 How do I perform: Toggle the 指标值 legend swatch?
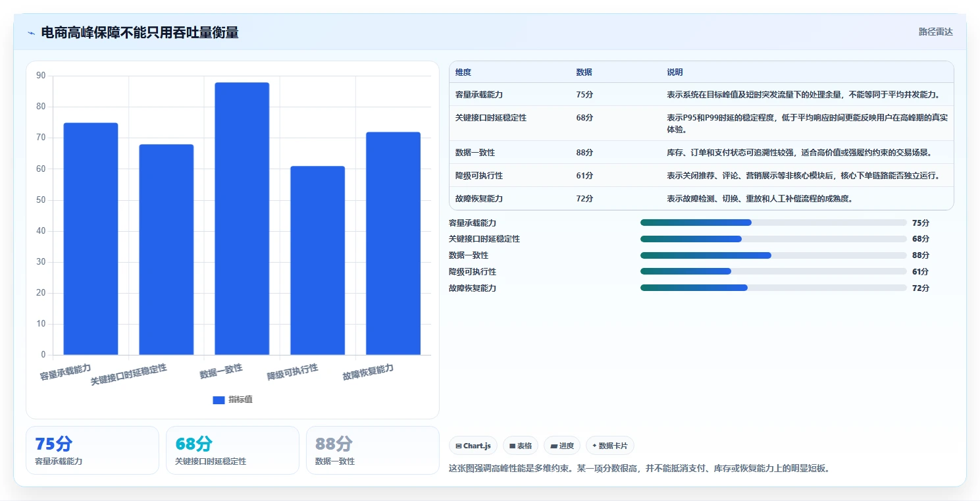click(x=219, y=400)
